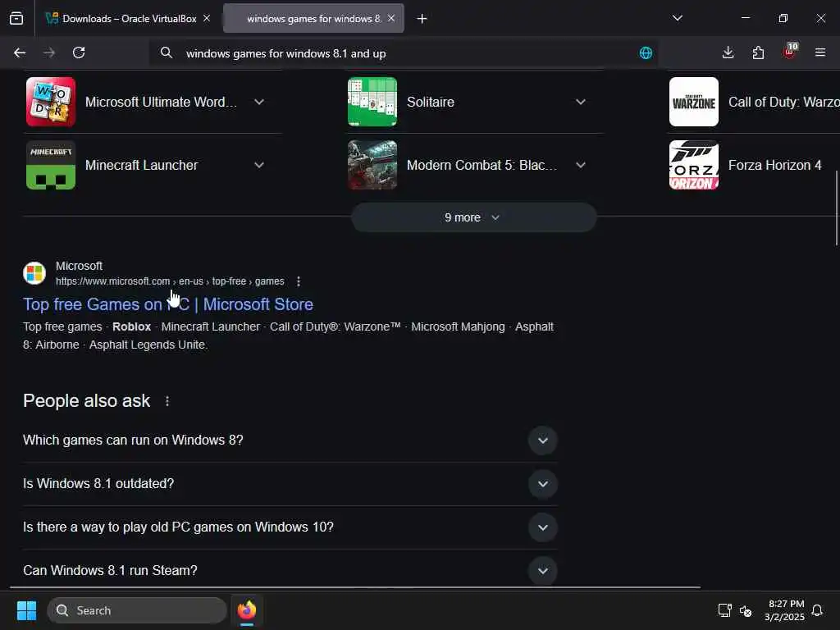
Task: Click the search magnifier in address bar
Action: click(x=167, y=53)
